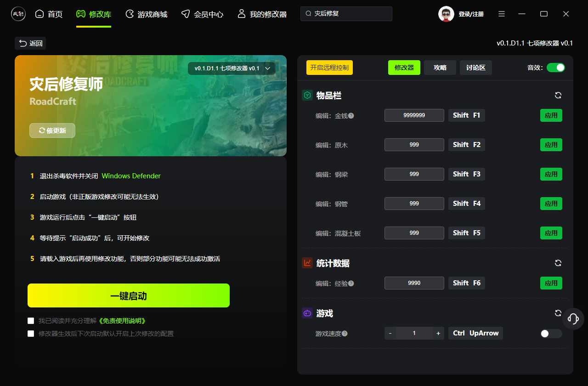Reset 统计数据 section via refresh icon

point(558,263)
